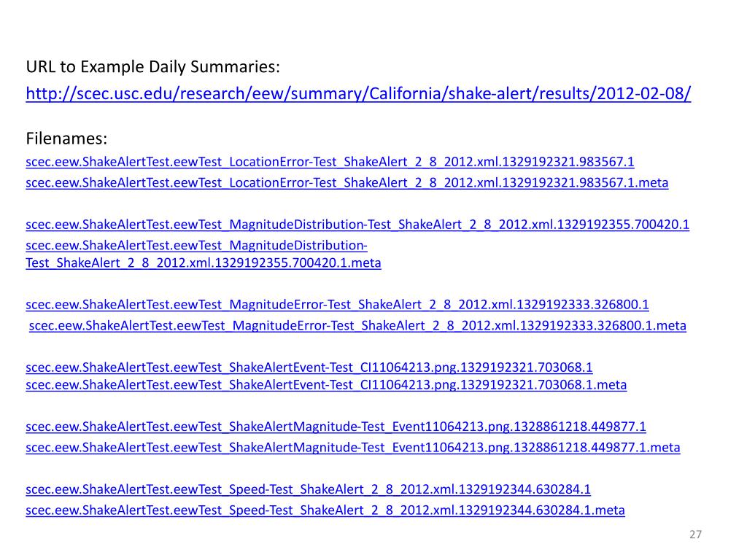Open LocationError-Test xml file link

tap(330, 162)
